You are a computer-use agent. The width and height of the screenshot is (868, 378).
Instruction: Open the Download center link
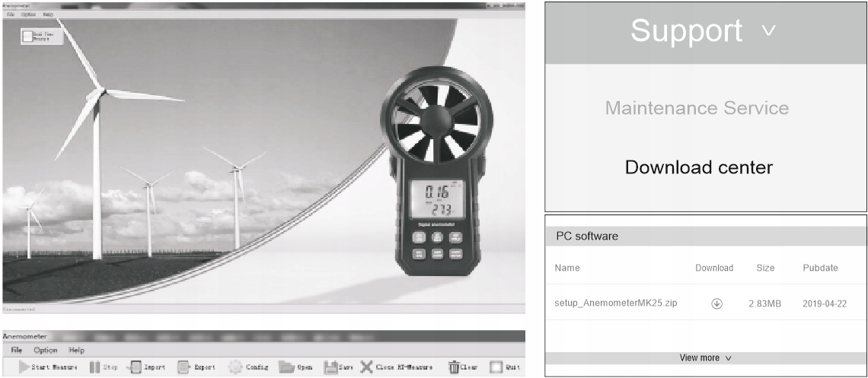tap(699, 167)
